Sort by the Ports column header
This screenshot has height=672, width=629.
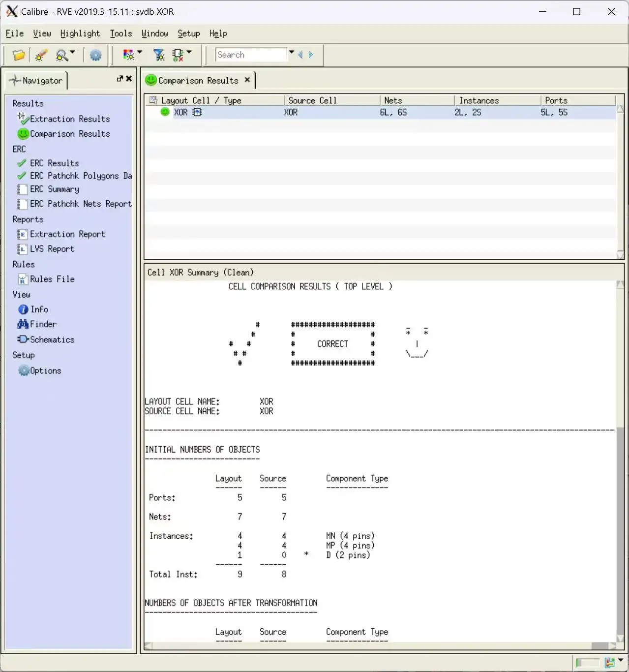pyautogui.click(x=578, y=100)
